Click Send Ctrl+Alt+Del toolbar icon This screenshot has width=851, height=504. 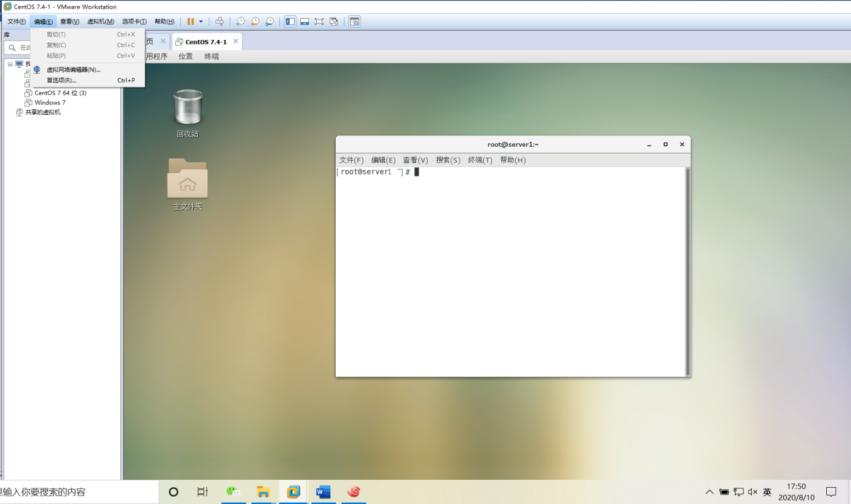[x=220, y=22]
